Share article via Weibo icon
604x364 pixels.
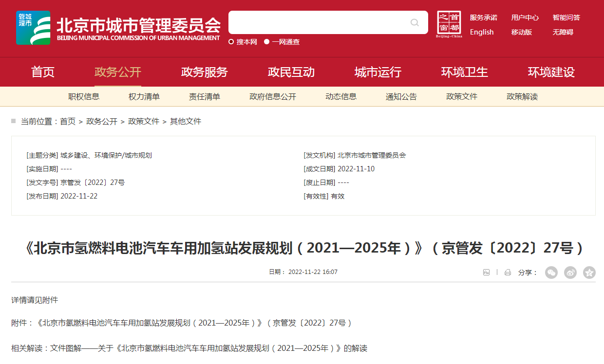pyautogui.click(x=570, y=273)
